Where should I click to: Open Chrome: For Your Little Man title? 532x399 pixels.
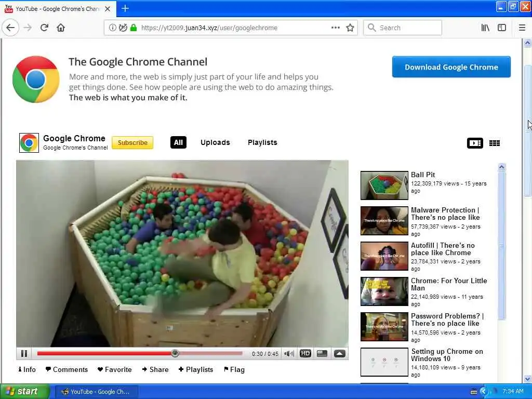pyautogui.click(x=449, y=284)
